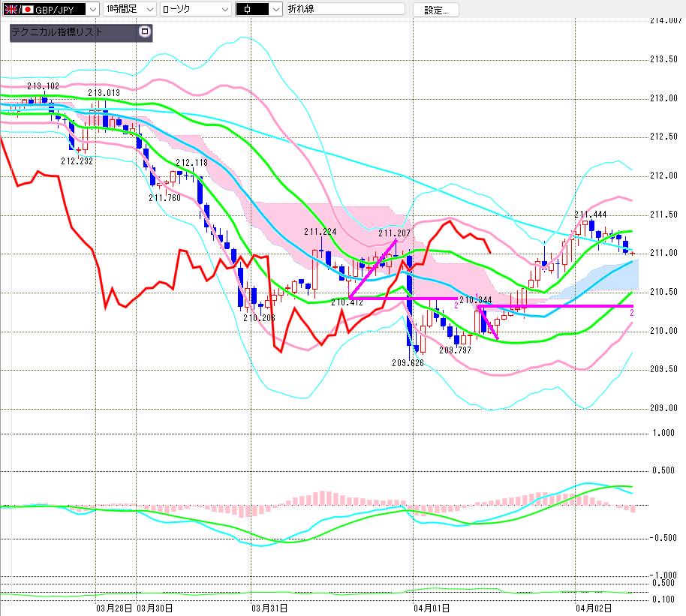Viewport: 686px width, 616px height.
Task: Click the 212.232 price label
Action: pyautogui.click(x=77, y=161)
